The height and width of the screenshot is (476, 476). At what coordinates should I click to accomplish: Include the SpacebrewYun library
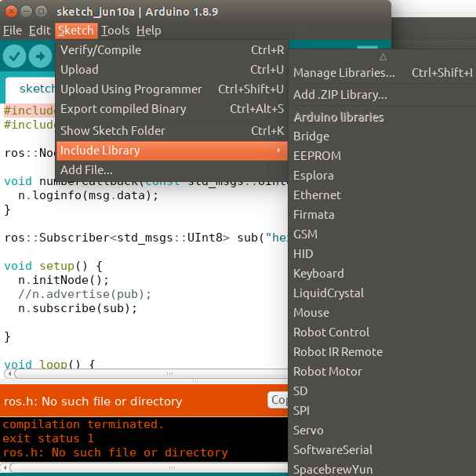[383, 469]
